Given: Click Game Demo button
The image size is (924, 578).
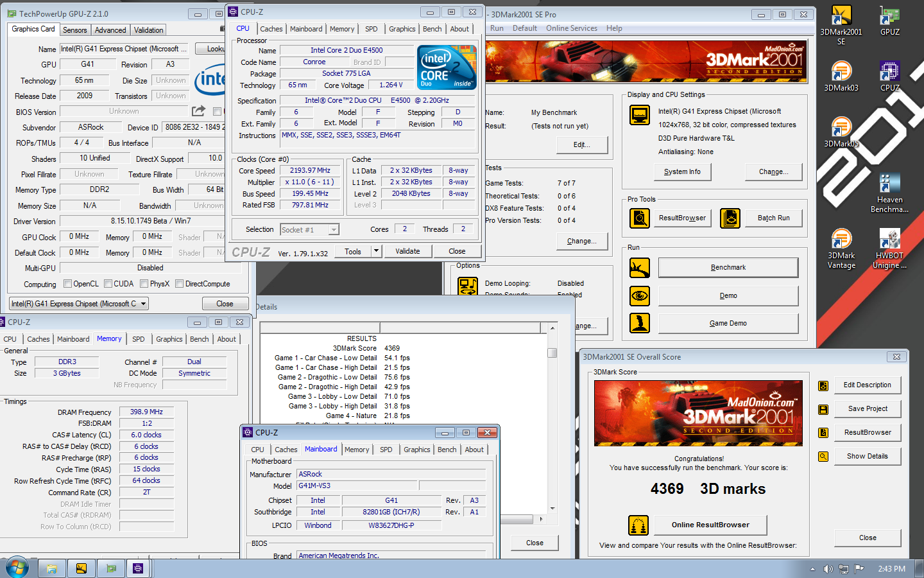Looking at the screenshot, I should [x=728, y=324].
